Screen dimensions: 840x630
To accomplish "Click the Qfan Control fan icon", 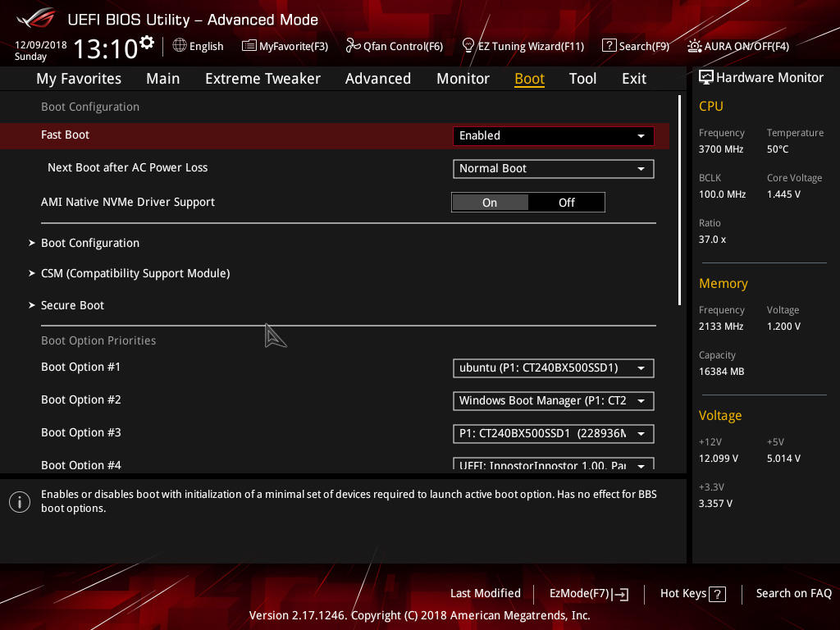I will [353, 46].
